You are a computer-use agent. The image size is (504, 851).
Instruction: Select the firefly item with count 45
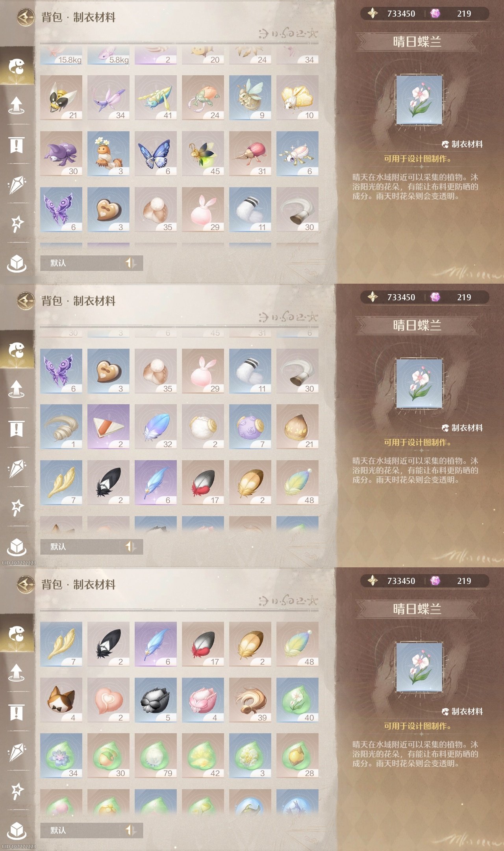point(203,154)
